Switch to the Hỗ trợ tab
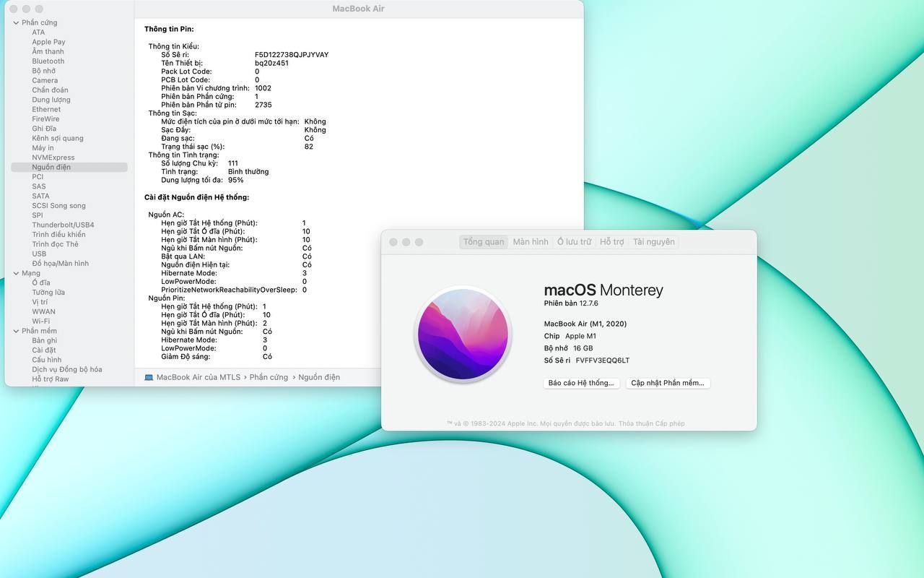 click(x=612, y=242)
